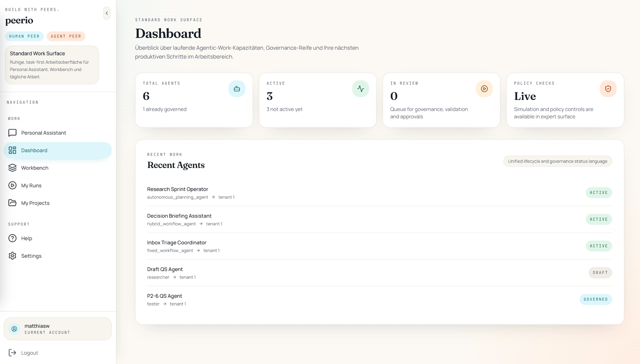Open the Inbox Triage Coordinator agent
Image resolution: width=640 pixels, height=364 pixels.
point(379,246)
